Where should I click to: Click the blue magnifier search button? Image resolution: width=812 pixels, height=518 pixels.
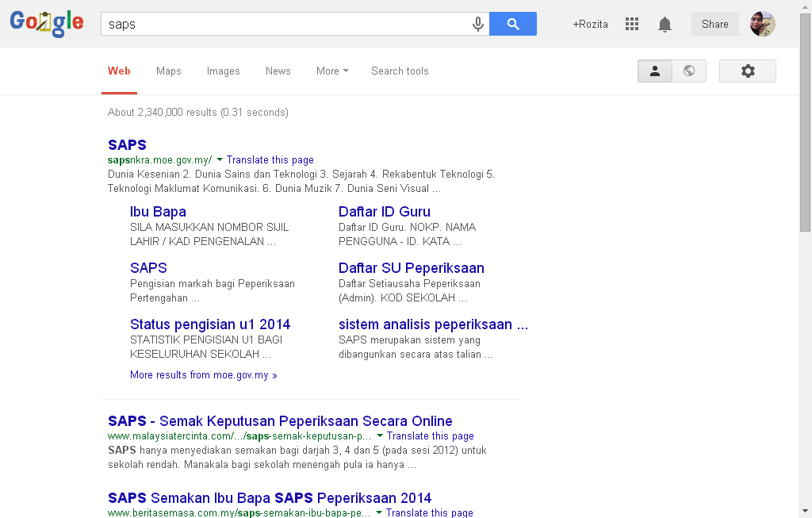pyautogui.click(x=513, y=24)
